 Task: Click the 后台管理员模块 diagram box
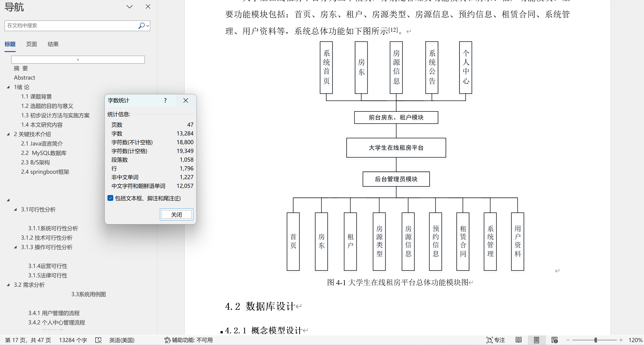[x=396, y=179]
